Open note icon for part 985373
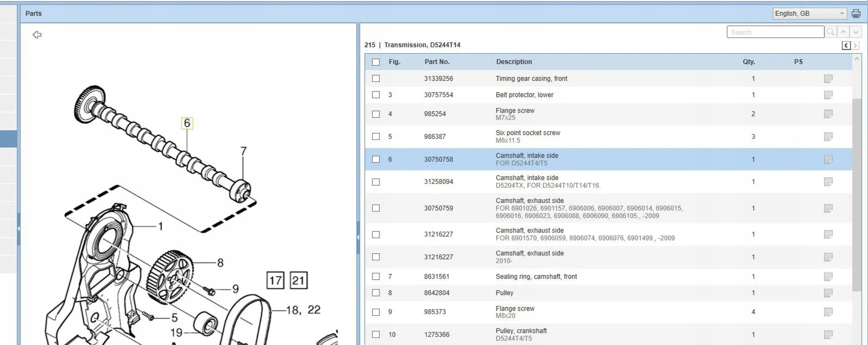The width and height of the screenshot is (868, 345). [828, 312]
